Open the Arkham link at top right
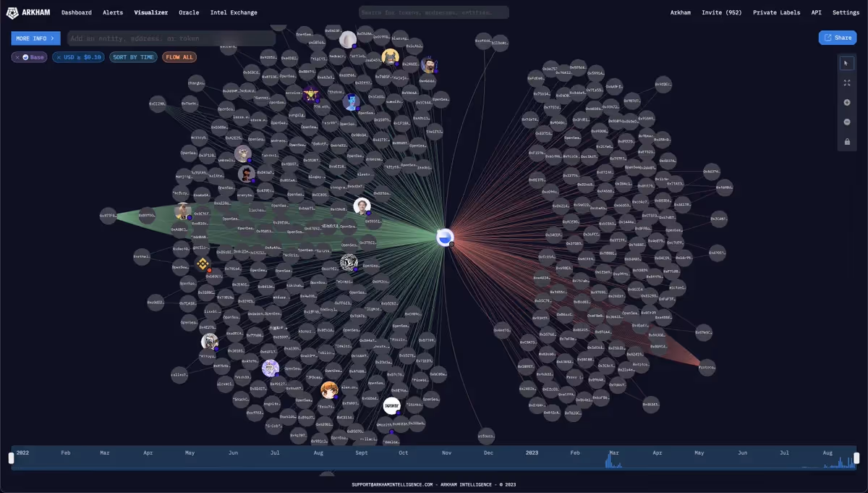This screenshot has width=868, height=493. [681, 12]
